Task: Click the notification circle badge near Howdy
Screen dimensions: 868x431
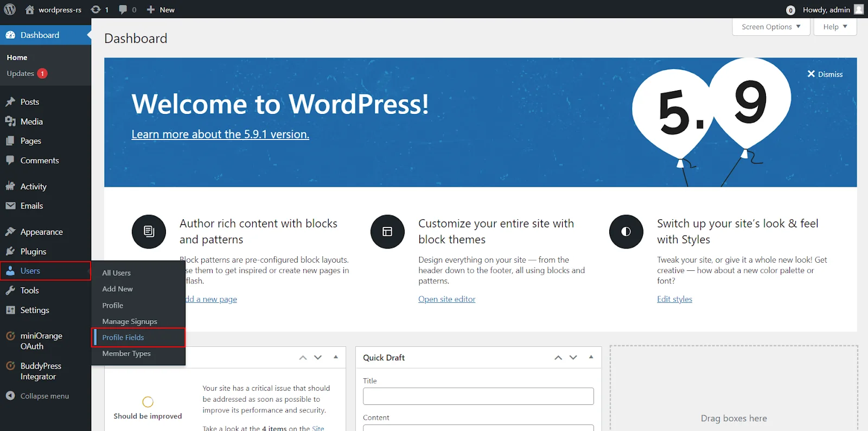Action: click(790, 10)
